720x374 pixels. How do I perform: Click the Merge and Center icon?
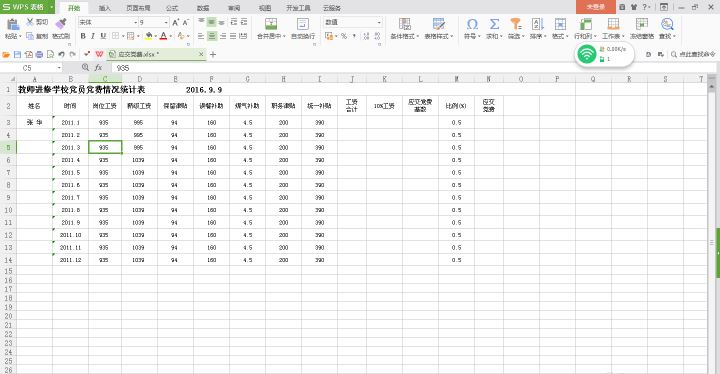(271, 24)
